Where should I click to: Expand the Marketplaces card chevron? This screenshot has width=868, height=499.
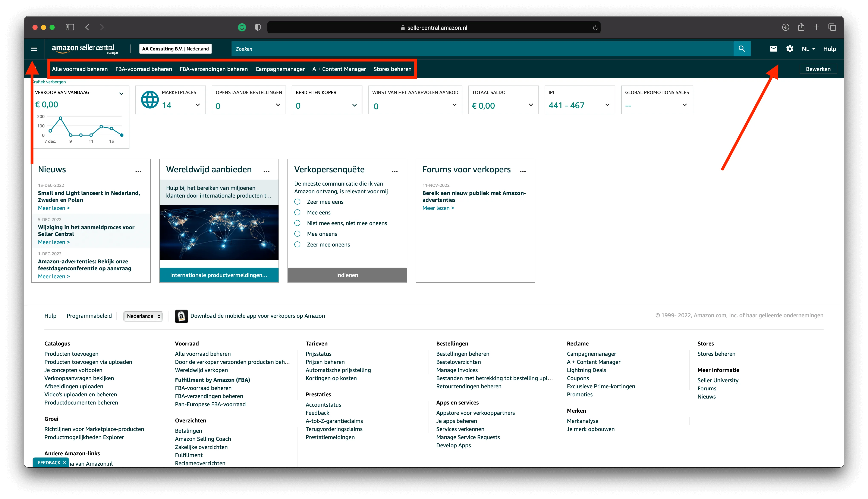(198, 105)
